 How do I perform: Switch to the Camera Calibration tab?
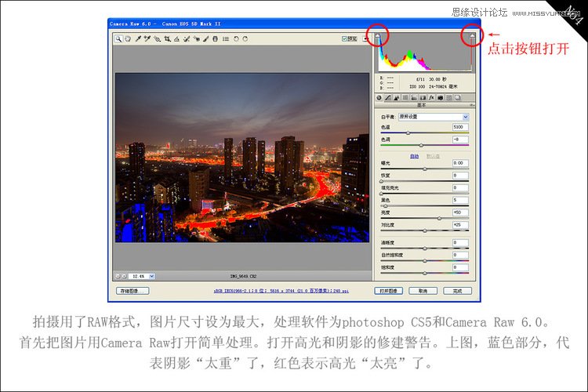440,97
